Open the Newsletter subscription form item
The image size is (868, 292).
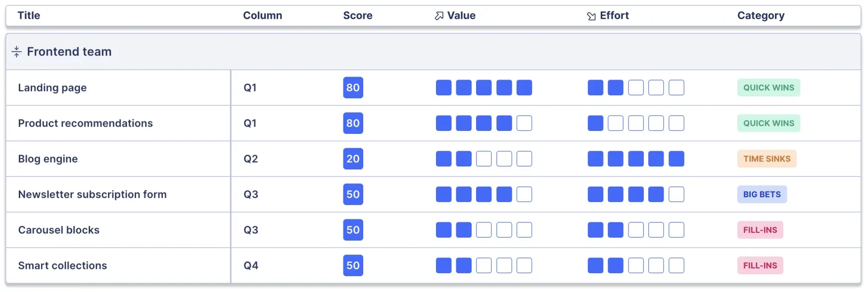point(92,194)
